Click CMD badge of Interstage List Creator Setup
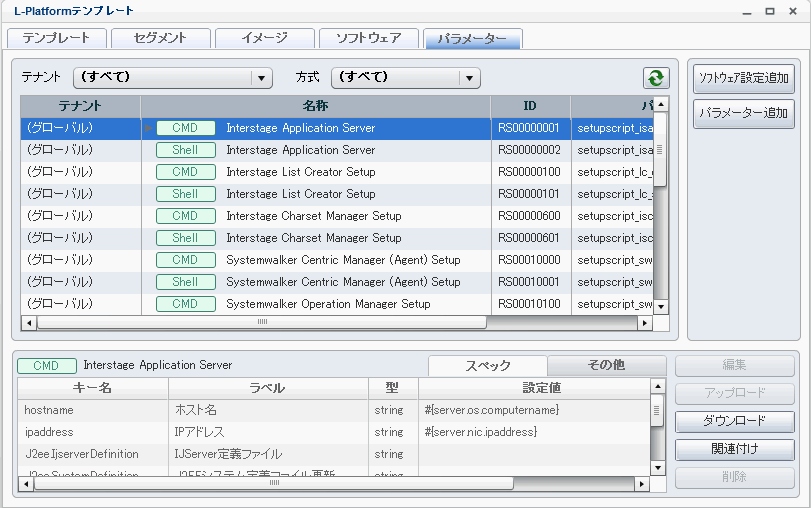 click(x=186, y=172)
